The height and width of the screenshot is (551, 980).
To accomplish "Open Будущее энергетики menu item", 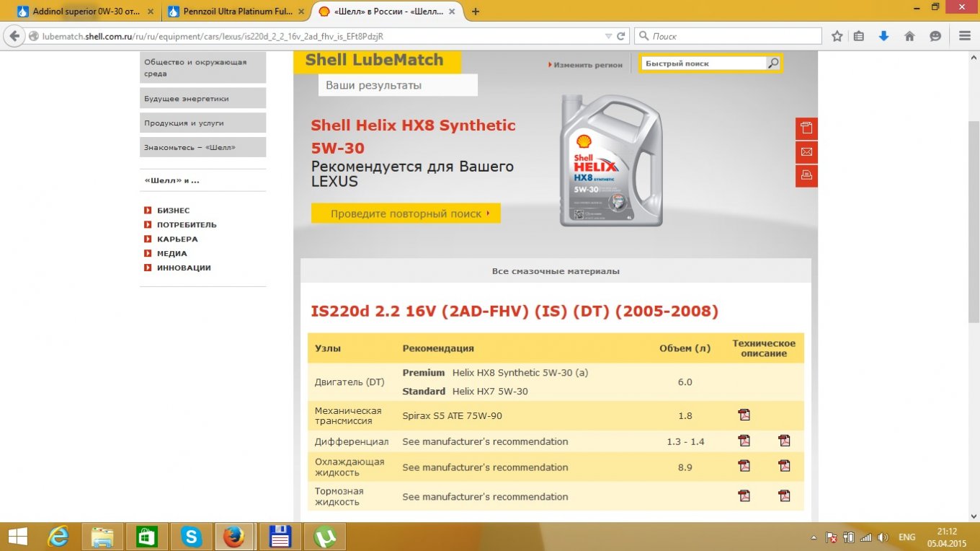I will pos(202,98).
